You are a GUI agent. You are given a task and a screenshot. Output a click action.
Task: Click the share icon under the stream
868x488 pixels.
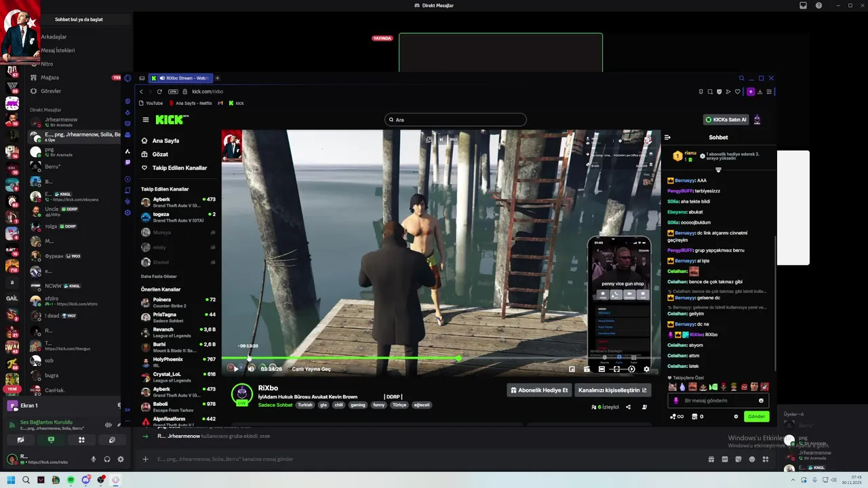click(628, 407)
